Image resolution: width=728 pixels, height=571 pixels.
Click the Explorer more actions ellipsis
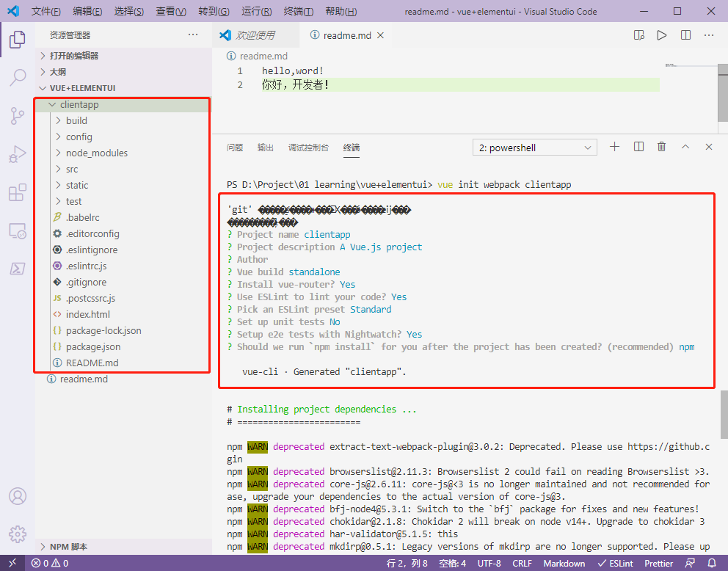click(193, 34)
